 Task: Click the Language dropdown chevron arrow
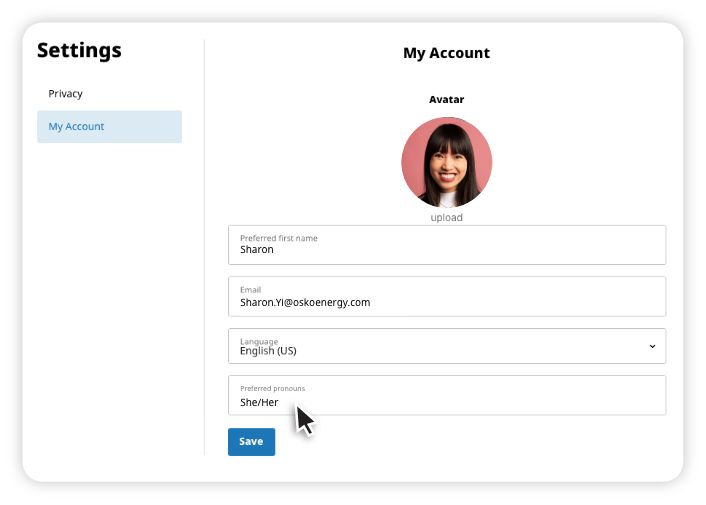click(x=652, y=346)
